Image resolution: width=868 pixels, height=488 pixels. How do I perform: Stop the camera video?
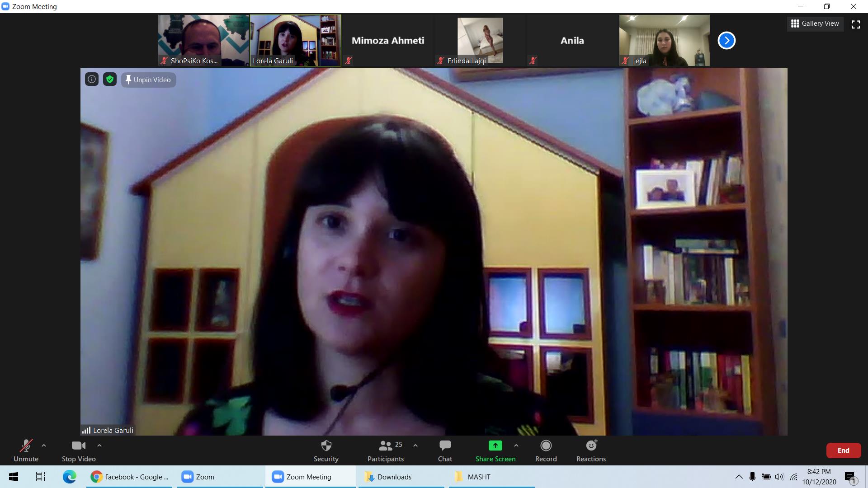pos(79,450)
